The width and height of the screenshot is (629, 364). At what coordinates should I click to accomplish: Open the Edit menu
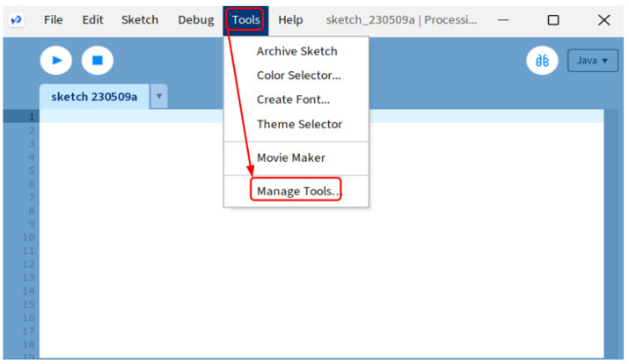pyautogui.click(x=92, y=19)
